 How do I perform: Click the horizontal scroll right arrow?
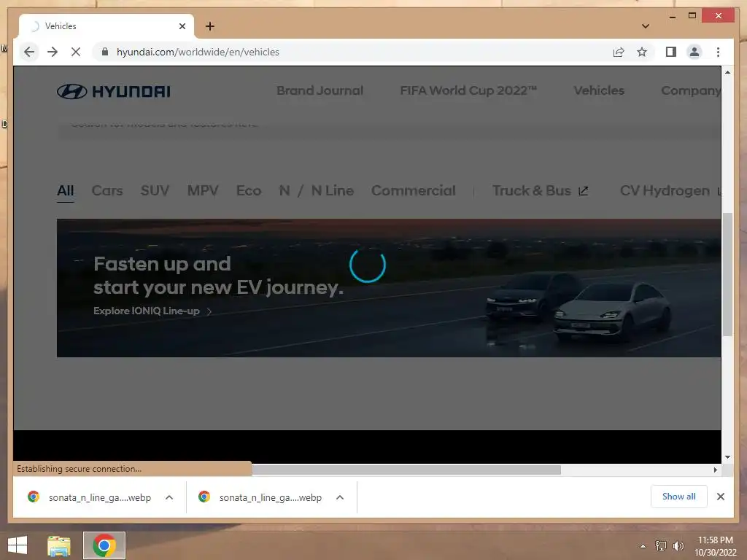click(x=715, y=470)
